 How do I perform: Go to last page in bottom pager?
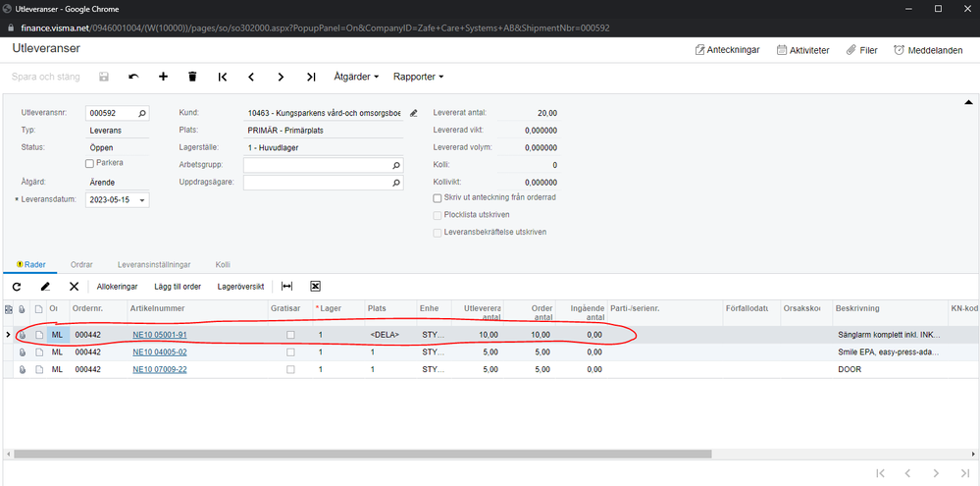coord(965,473)
